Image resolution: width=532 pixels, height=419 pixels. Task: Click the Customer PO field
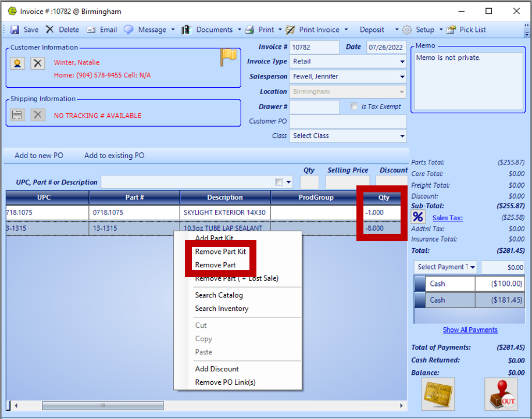pyautogui.click(x=348, y=121)
